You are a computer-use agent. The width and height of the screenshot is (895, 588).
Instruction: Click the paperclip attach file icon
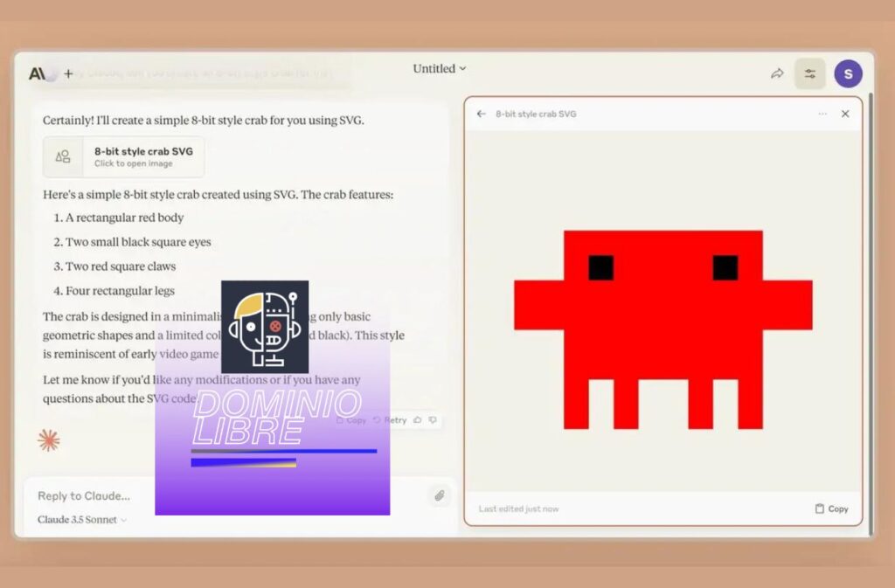coord(439,495)
